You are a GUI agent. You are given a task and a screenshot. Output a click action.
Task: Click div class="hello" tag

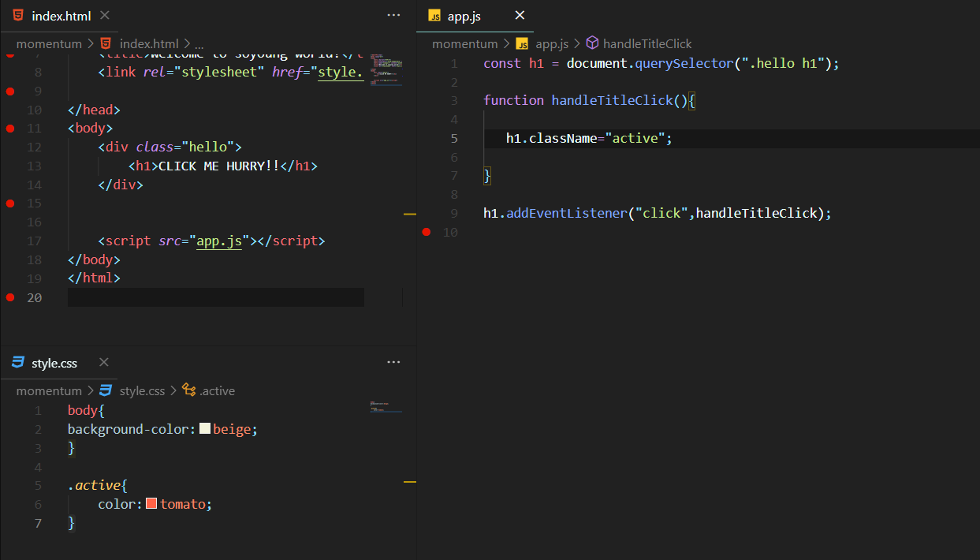[x=170, y=147]
